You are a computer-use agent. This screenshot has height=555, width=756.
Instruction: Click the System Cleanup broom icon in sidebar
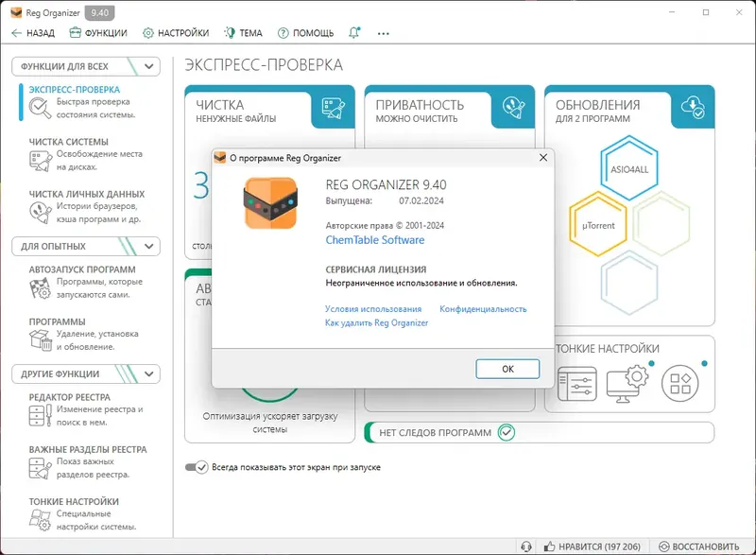40,161
